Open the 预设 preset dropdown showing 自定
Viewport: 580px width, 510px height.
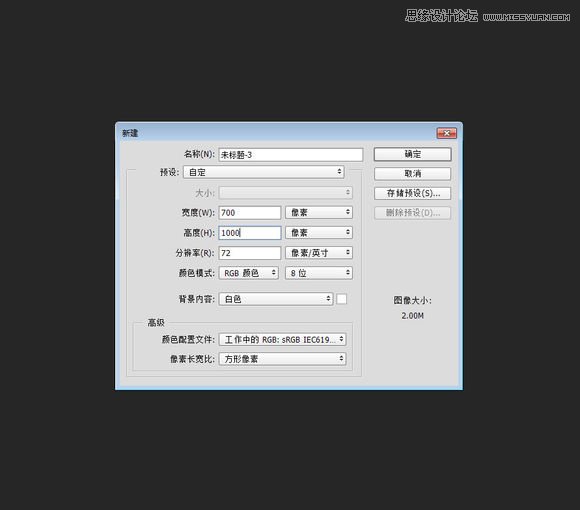tap(264, 172)
